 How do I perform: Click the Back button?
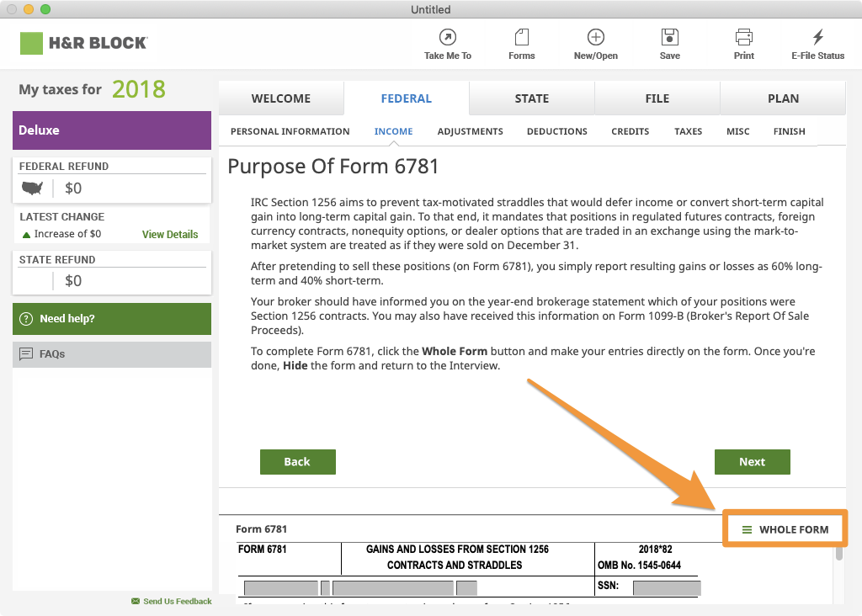(x=297, y=461)
